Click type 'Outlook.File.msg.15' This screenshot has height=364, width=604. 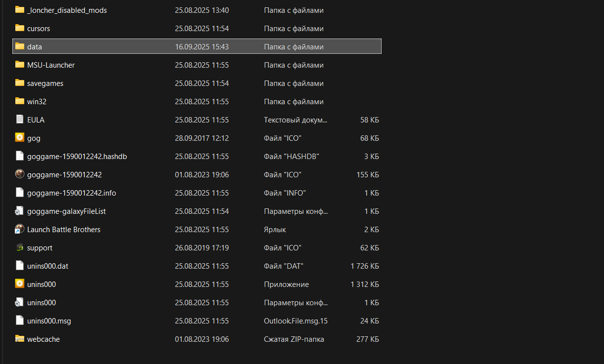pos(296,321)
